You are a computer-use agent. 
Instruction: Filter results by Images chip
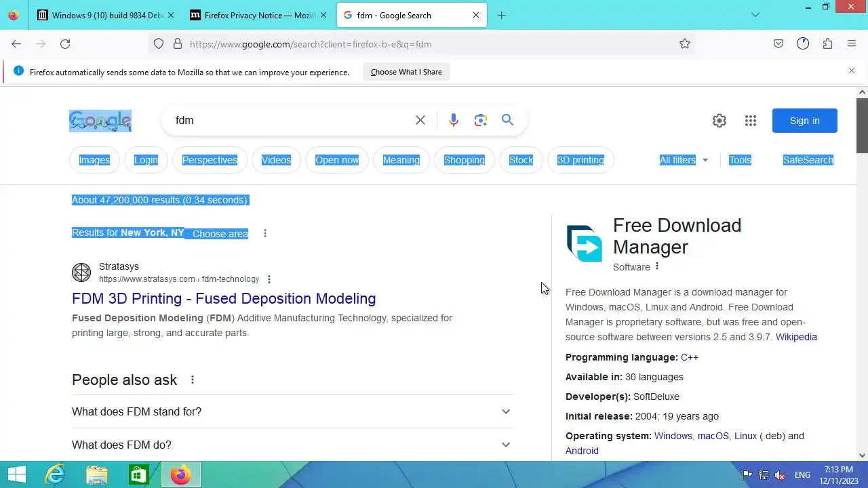(94, 160)
